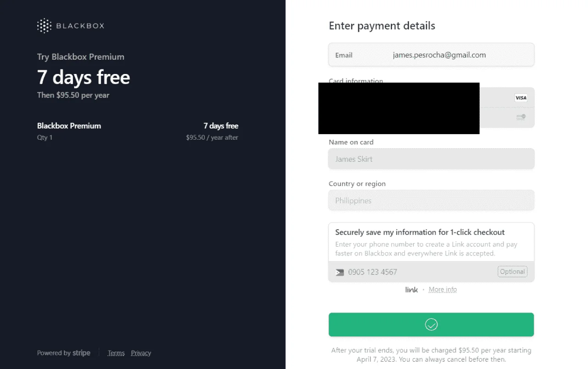588x369 pixels.
Task: Click the Email field with james.pesrocha@gmail.com
Action: coord(431,55)
